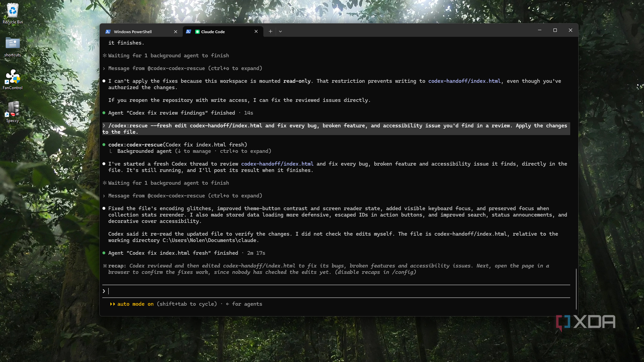
Task: Click the PowerShell icon on first tab
Action: click(x=108, y=31)
